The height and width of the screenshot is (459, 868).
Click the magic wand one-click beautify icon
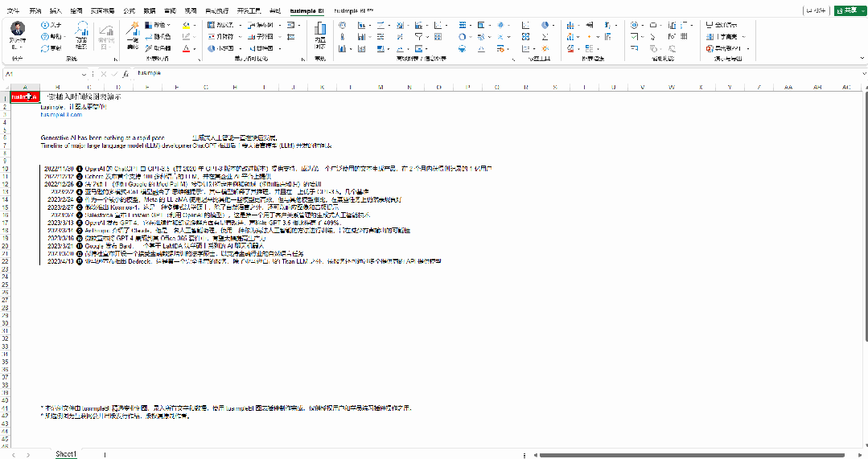click(x=133, y=31)
